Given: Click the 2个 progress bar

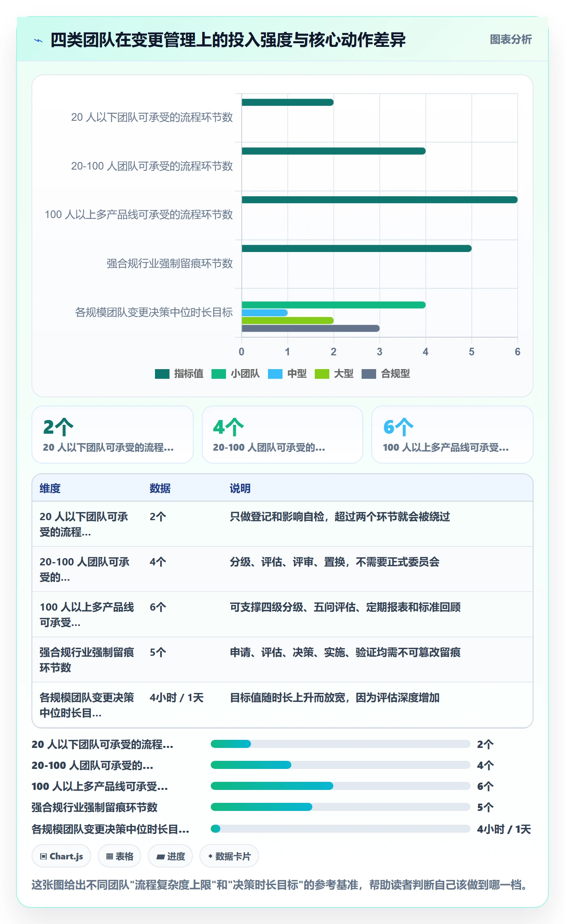Looking at the screenshot, I should pyautogui.click(x=340, y=744).
